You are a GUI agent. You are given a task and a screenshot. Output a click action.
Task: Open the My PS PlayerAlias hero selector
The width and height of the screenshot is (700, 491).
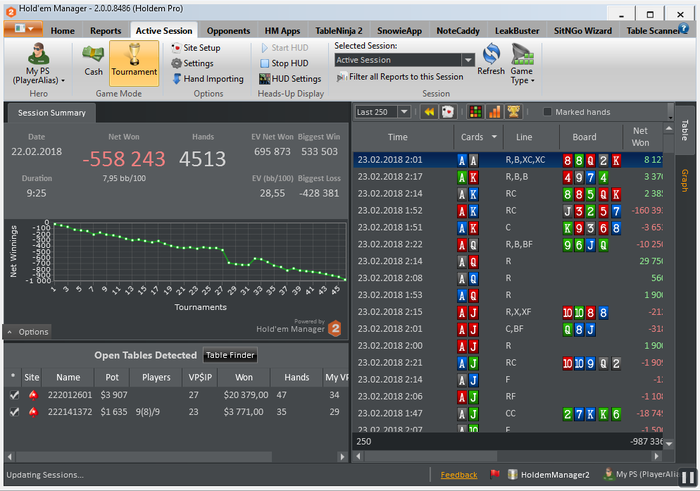click(x=38, y=63)
